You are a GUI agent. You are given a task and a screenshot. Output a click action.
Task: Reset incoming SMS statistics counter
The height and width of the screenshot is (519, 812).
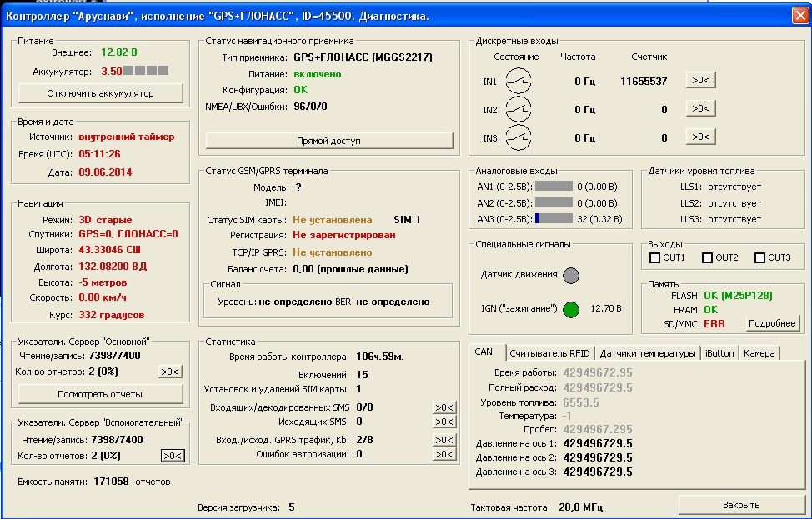tap(444, 407)
